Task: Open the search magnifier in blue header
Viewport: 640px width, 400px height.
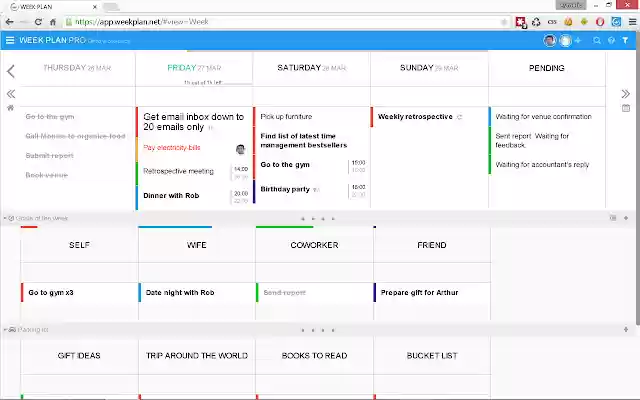Action: [x=597, y=40]
